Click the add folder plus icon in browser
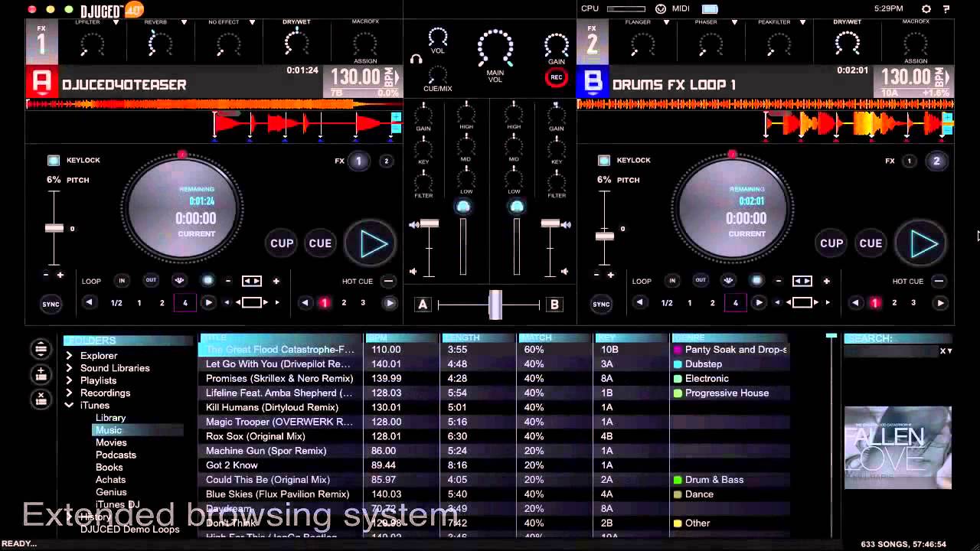 pos(41,374)
